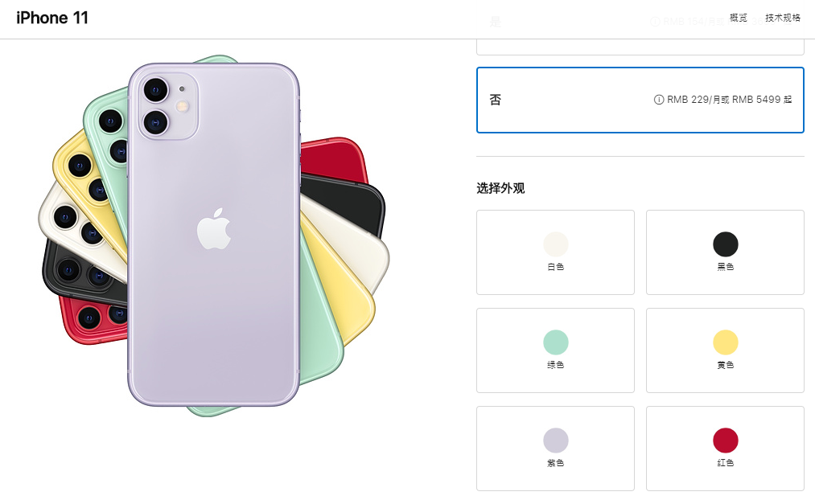Click the 选择外观 section heading
This screenshot has width=815, height=504.
pos(500,188)
